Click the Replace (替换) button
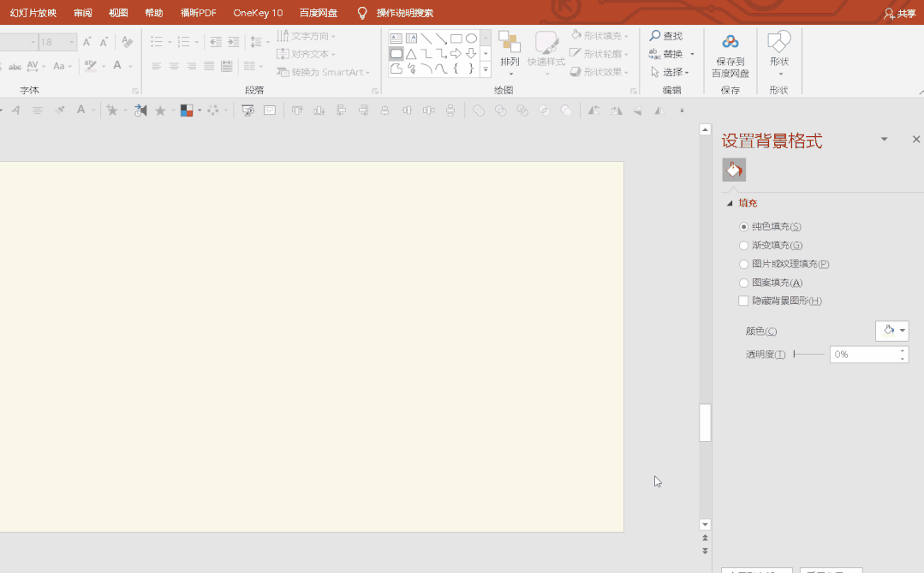924x573 pixels. tap(665, 54)
